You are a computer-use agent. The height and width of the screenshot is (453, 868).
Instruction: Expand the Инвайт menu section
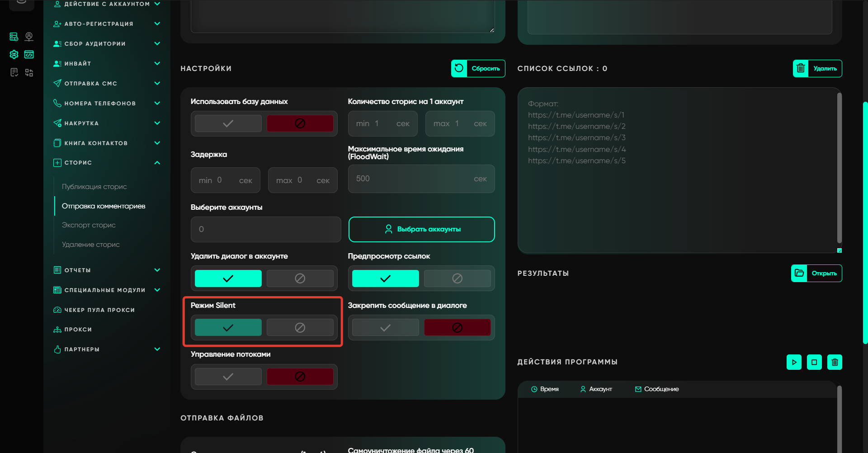[157, 64]
